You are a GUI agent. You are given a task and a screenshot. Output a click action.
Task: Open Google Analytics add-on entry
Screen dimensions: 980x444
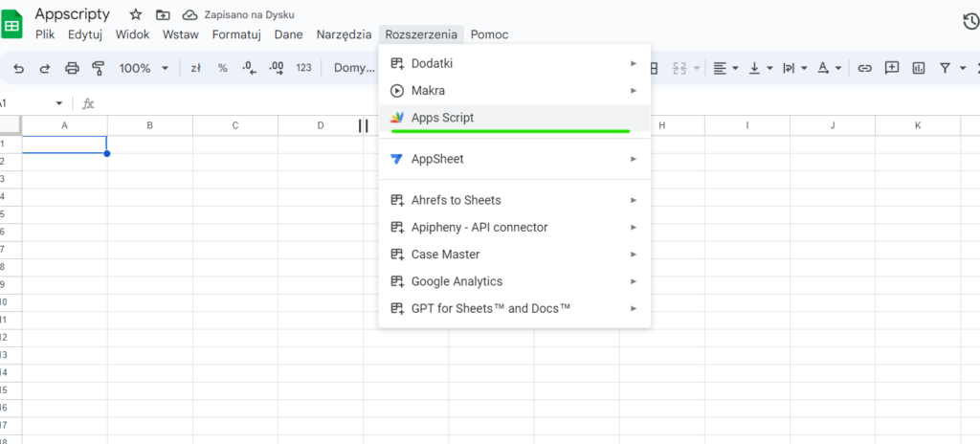coord(514,281)
